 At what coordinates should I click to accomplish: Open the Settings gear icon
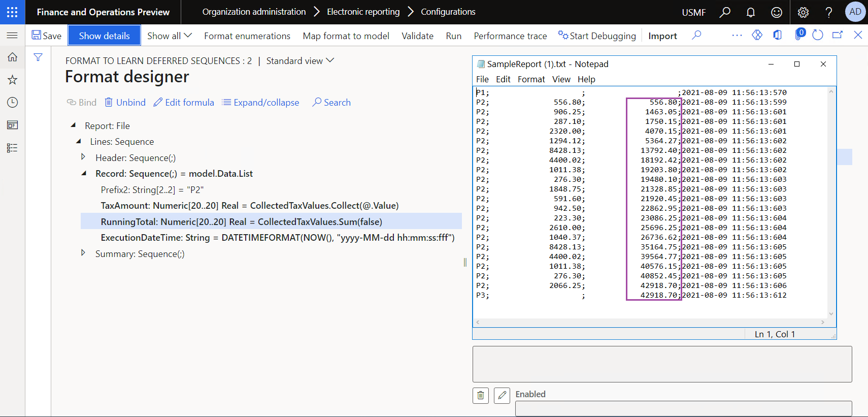[x=803, y=12]
